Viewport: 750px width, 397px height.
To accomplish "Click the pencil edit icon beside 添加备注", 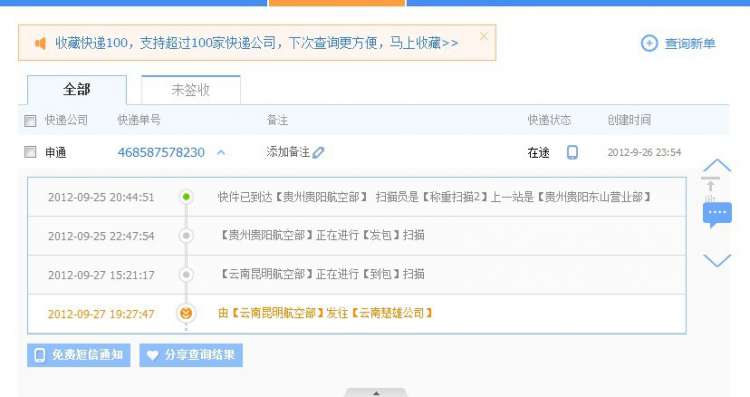I will pos(318,153).
